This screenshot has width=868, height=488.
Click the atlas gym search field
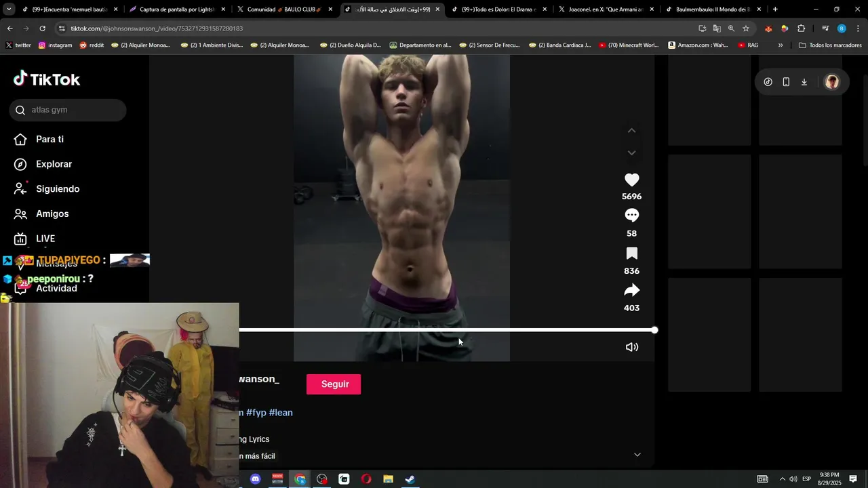(68, 110)
